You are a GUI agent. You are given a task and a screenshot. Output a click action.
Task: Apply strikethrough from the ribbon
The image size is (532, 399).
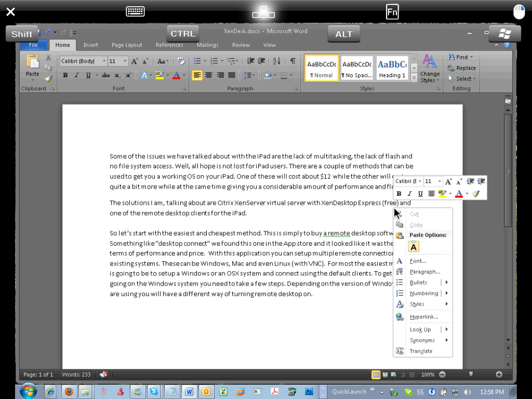click(x=105, y=75)
